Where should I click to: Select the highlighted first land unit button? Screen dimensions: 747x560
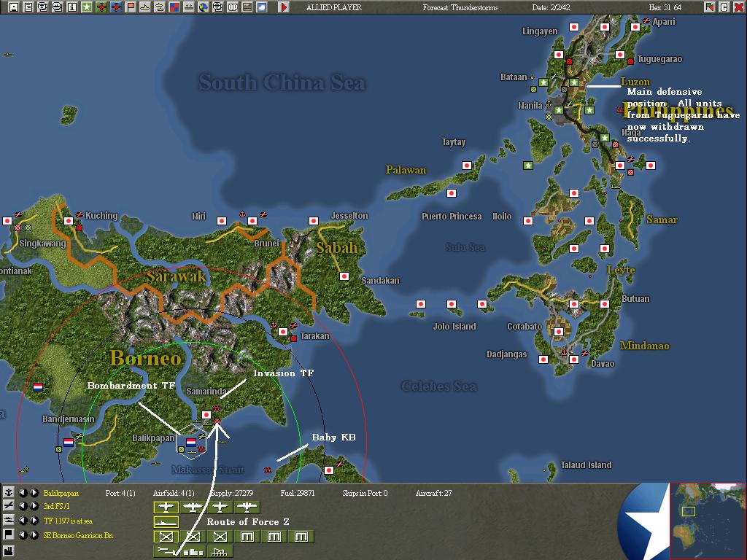166,537
